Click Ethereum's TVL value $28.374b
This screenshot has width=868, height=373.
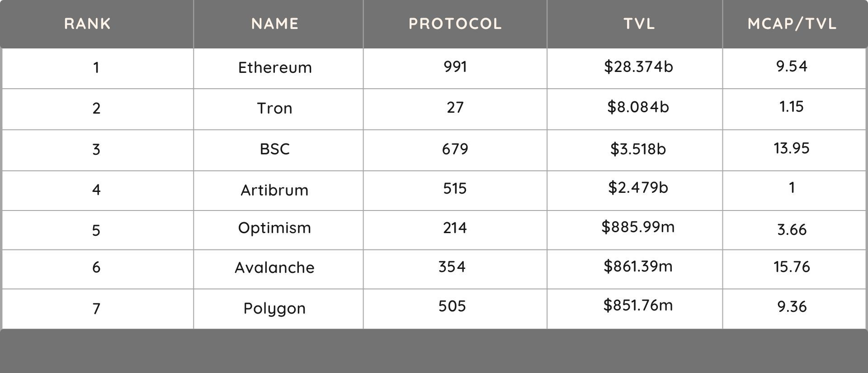pyautogui.click(x=638, y=67)
